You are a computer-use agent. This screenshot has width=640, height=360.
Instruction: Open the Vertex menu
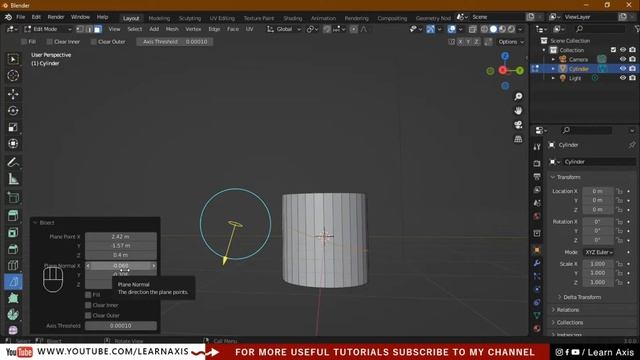click(193, 29)
